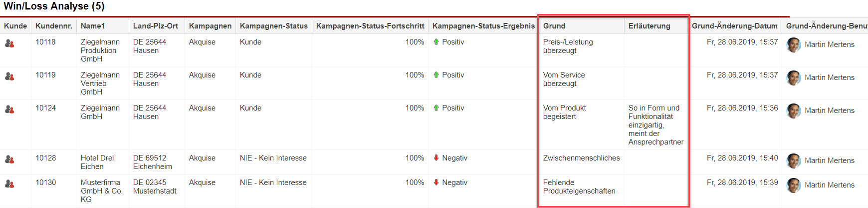The image size is (868, 208).
Task: Click red Negativ arrow for Musterfirma row
Action: pyautogui.click(x=436, y=182)
